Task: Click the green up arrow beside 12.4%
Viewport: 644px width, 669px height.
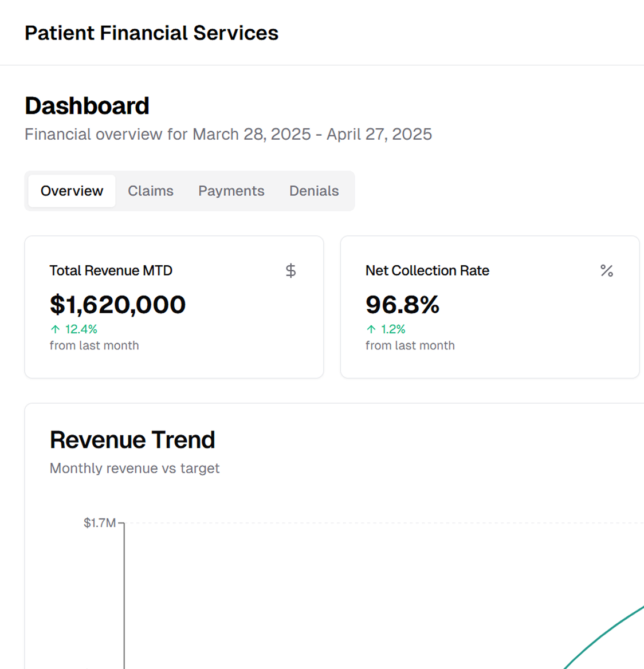Action: 56,329
